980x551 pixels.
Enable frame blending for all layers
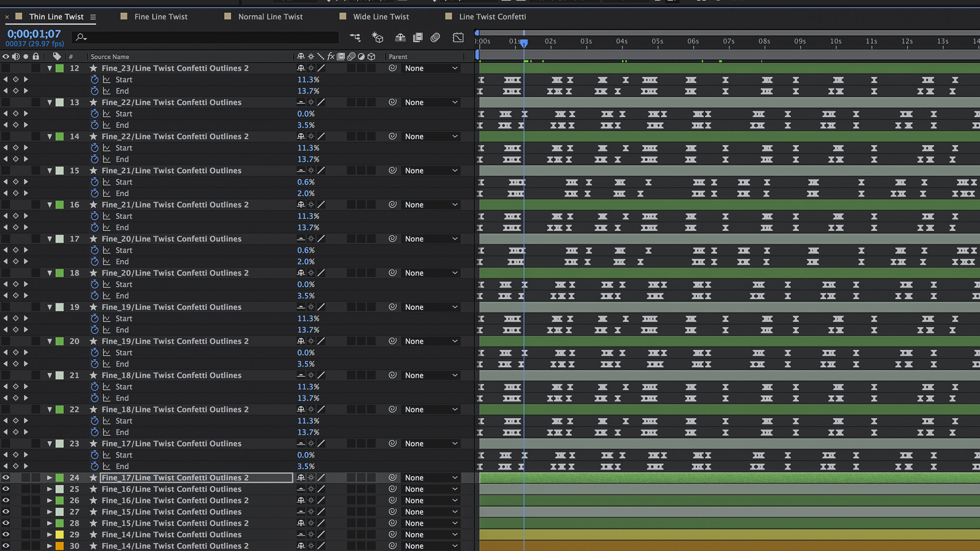pos(418,38)
